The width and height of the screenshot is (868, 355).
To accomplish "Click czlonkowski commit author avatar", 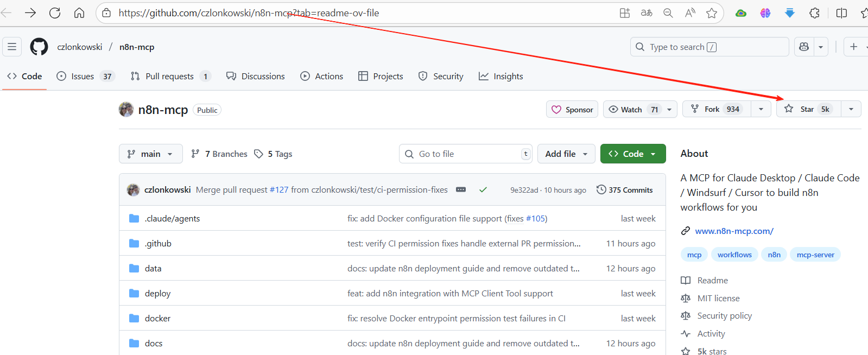I will [133, 190].
